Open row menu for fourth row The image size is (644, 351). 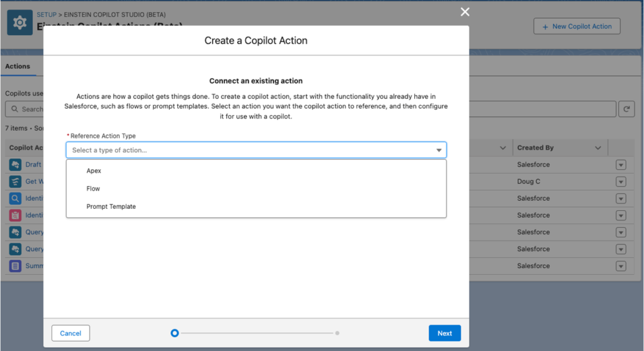[621, 215]
